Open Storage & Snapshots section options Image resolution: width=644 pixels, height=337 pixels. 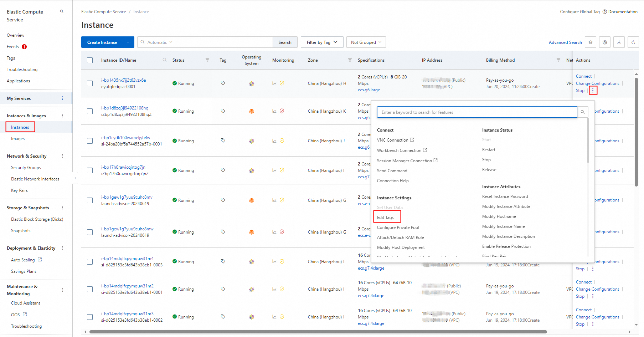(x=63, y=208)
